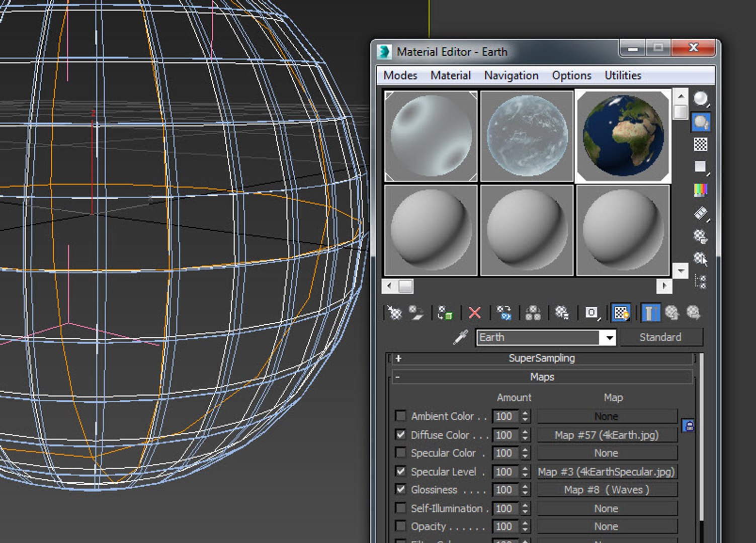The height and width of the screenshot is (543, 756).
Task: Click the Make Material Copy icon
Action: tap(504, 313)
